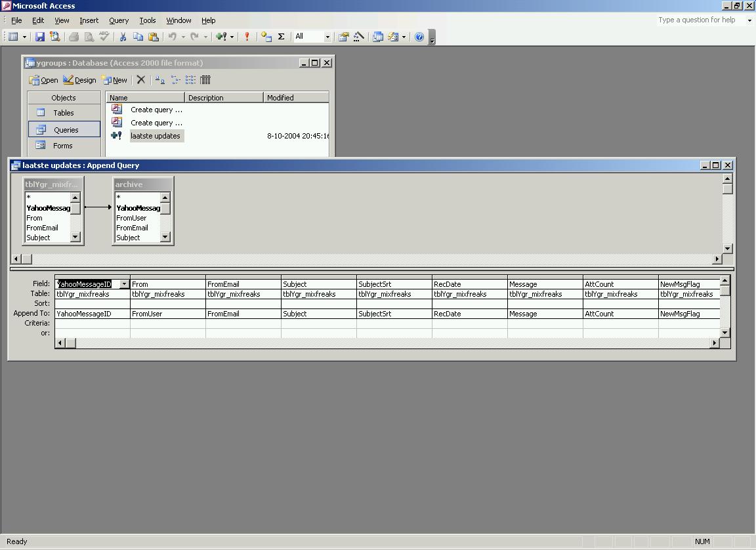Image resolution: width=756 pixels, height=550 pixels.
Task: Click the Name column header
Action: pos(145,97)
